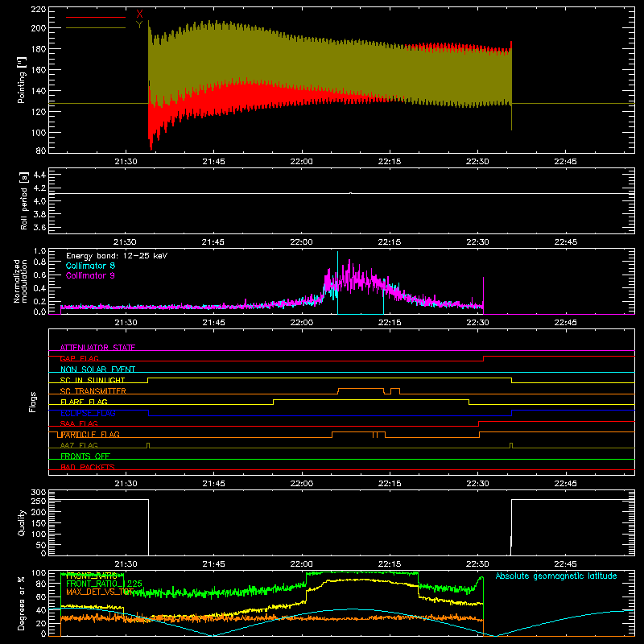
Task: Click the "21:30" tick under the Pointing plot
Action: click(x=126, y=162)
